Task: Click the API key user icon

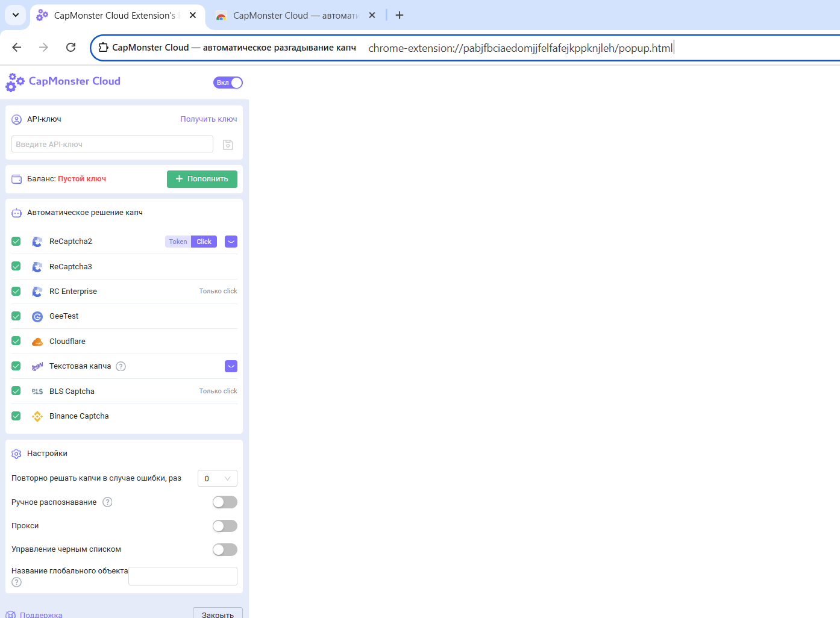Action: click(x=17, y=119)
